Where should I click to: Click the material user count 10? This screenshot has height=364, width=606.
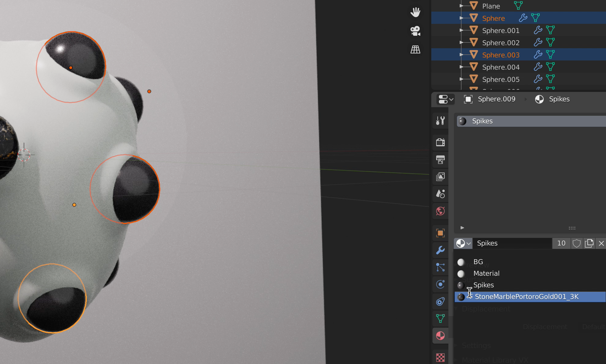pos(561,243)
